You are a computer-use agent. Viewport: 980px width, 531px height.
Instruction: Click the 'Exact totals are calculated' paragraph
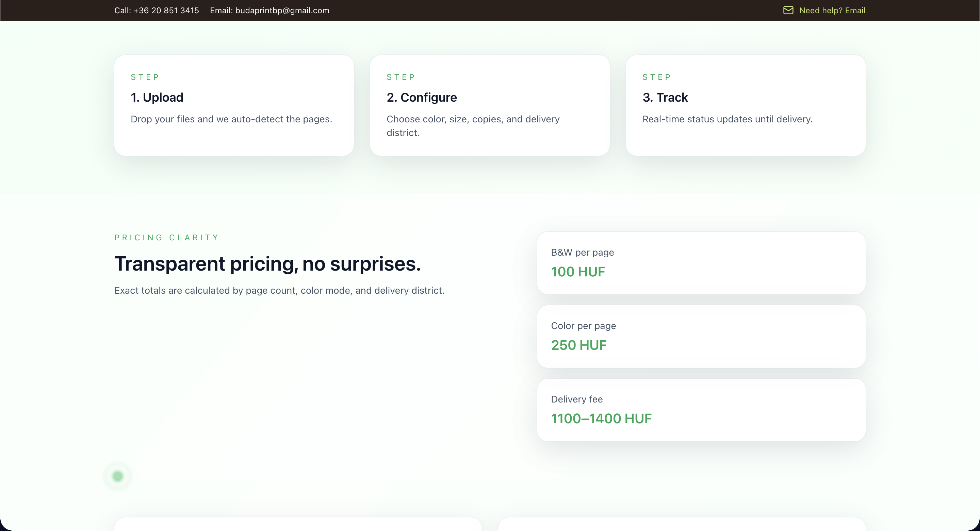click(x=279, y=290)
